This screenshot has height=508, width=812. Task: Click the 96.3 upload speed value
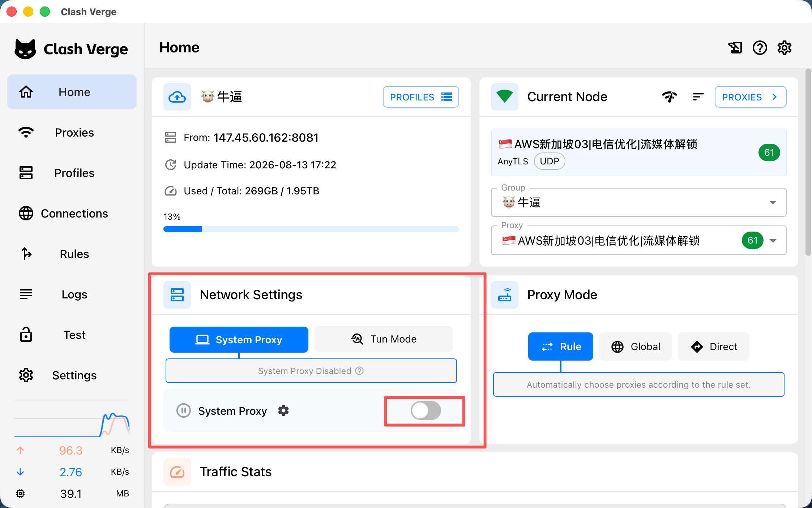pyautogui.click(x=71, y=450)
